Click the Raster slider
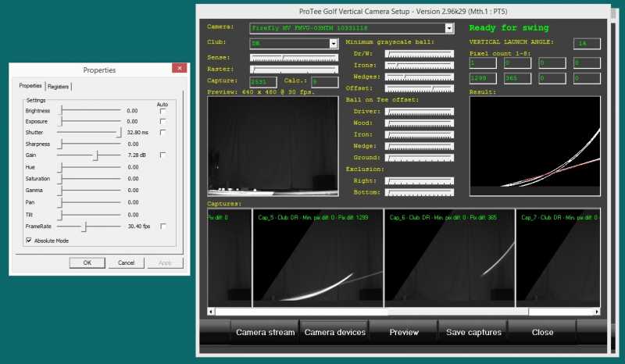Screen dimensions: 625x364 click(x=295, y=69)
